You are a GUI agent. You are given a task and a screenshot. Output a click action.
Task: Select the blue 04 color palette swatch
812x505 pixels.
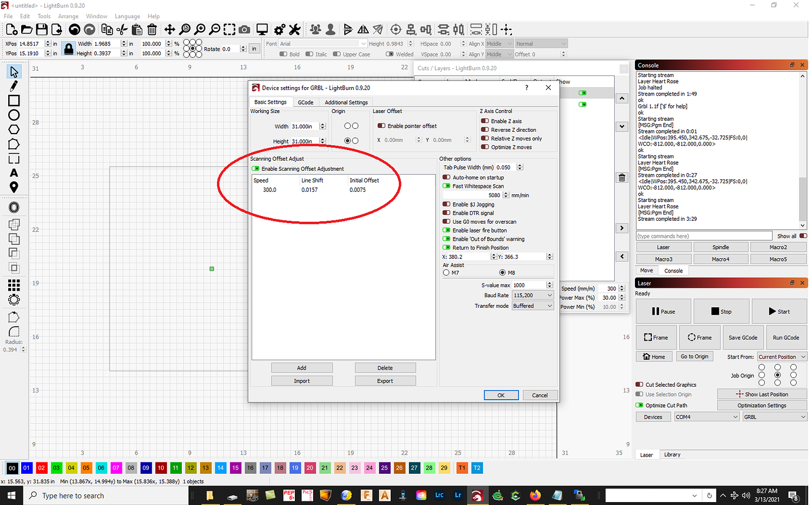(71, 467)
